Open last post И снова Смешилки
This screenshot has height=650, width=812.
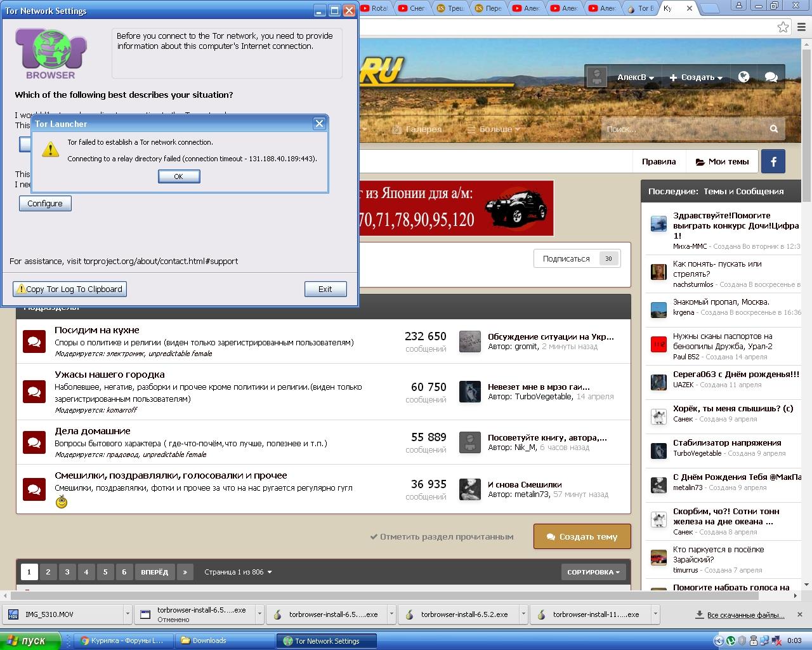(525, 484)
